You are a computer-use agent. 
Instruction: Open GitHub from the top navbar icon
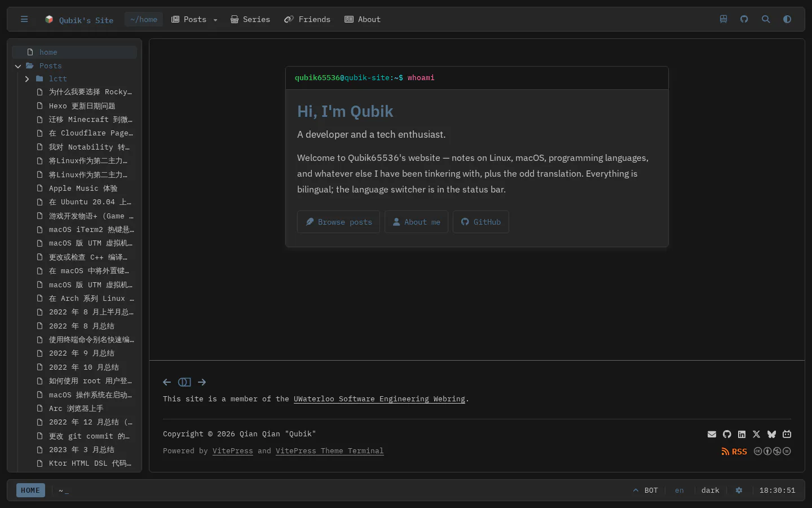pyautogui.click(x=744, y=19)
